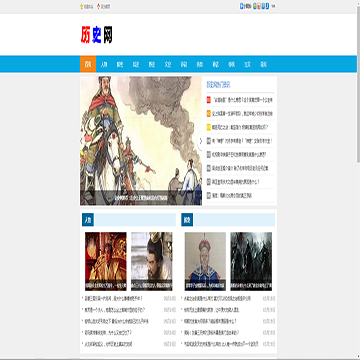Go to previous slide with the left carousel arrow

click(82, 141)
